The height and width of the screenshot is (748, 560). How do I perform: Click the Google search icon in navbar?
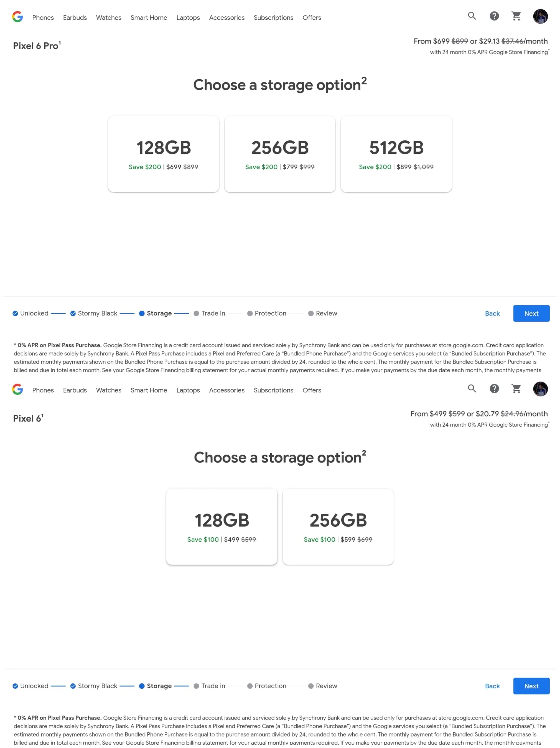point(472,16)
